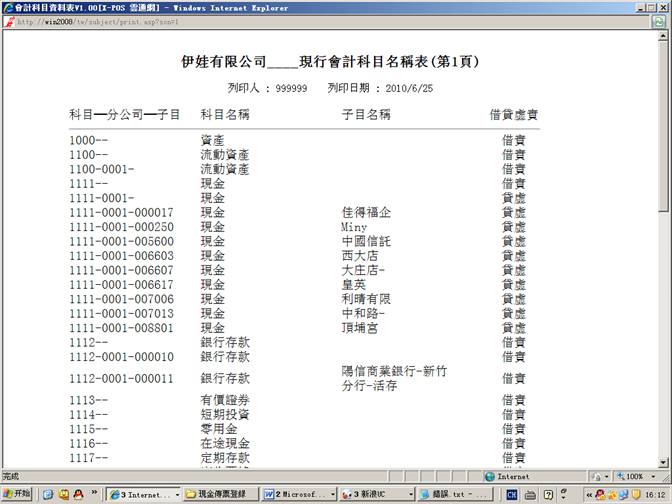Click the page icon left of the URL
672x504 pixels.
[10, 21]
